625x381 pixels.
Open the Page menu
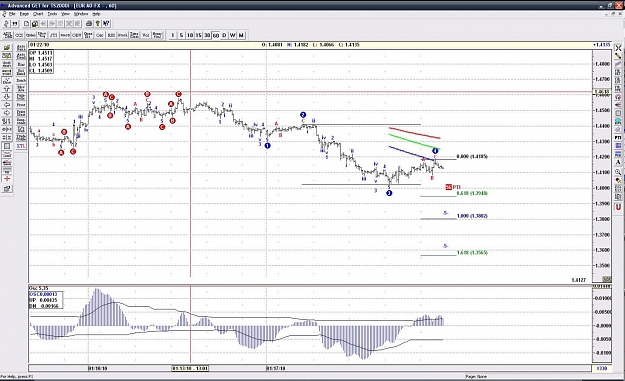pyautogui.click(x=24, y=14)
